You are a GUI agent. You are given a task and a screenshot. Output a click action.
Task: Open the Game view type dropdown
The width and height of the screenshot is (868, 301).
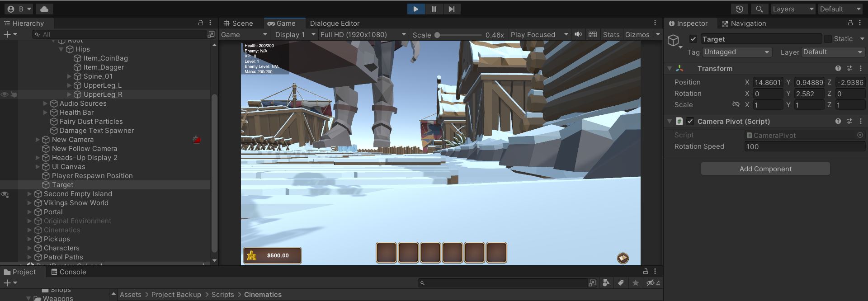(245, 35)
